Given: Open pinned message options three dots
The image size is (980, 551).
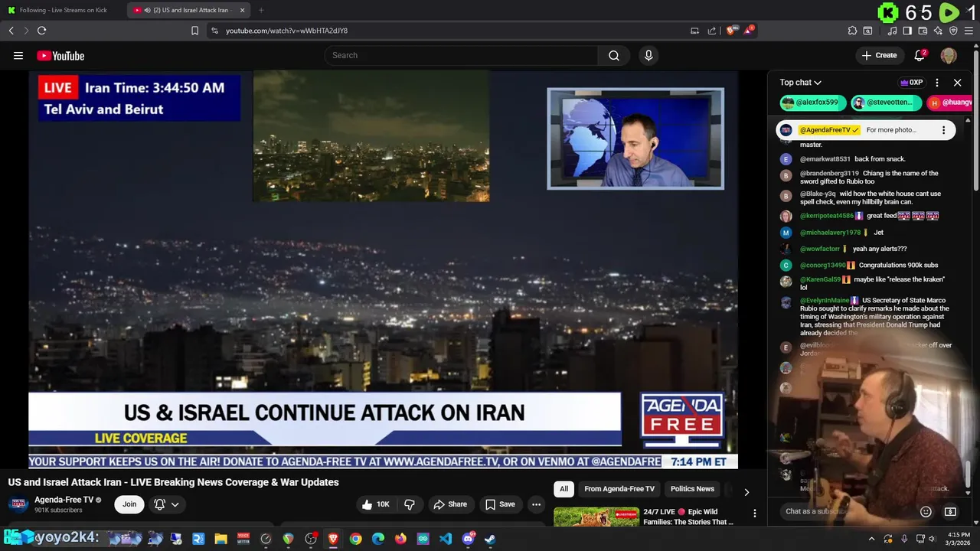Looking at the screenshot, I should pos(943,130).
